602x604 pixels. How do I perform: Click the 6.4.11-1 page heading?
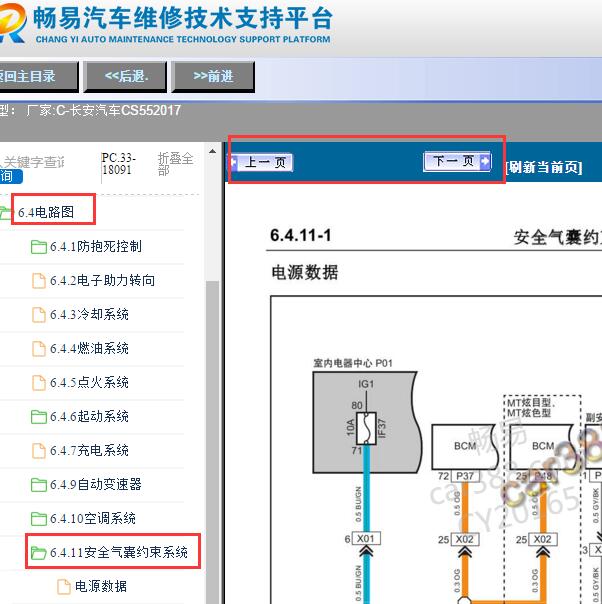click(301, 235)
